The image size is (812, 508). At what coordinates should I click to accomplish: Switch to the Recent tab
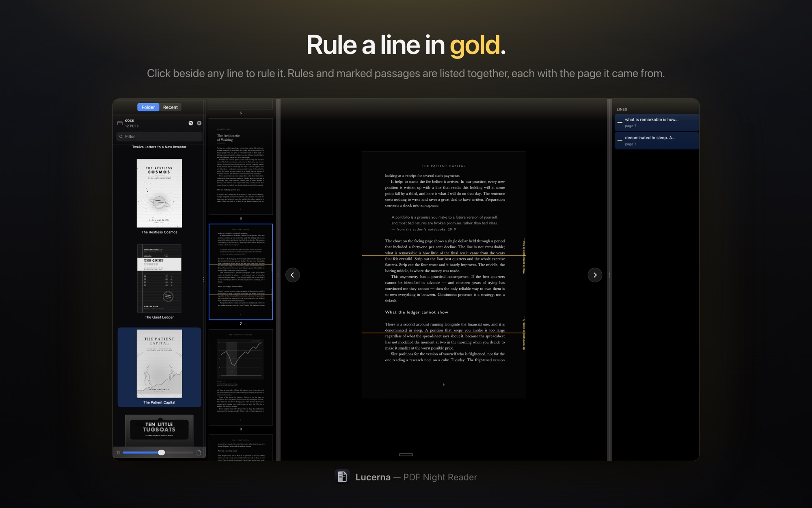pos(170,107)
